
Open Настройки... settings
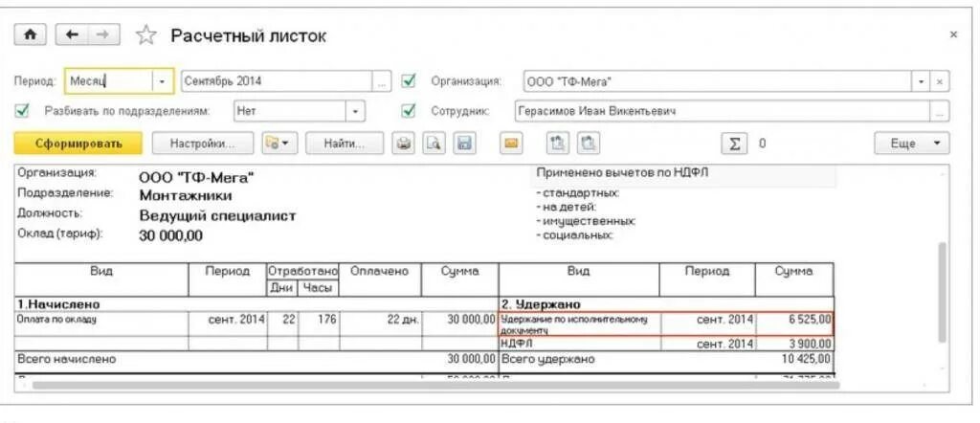pos(203,144)
